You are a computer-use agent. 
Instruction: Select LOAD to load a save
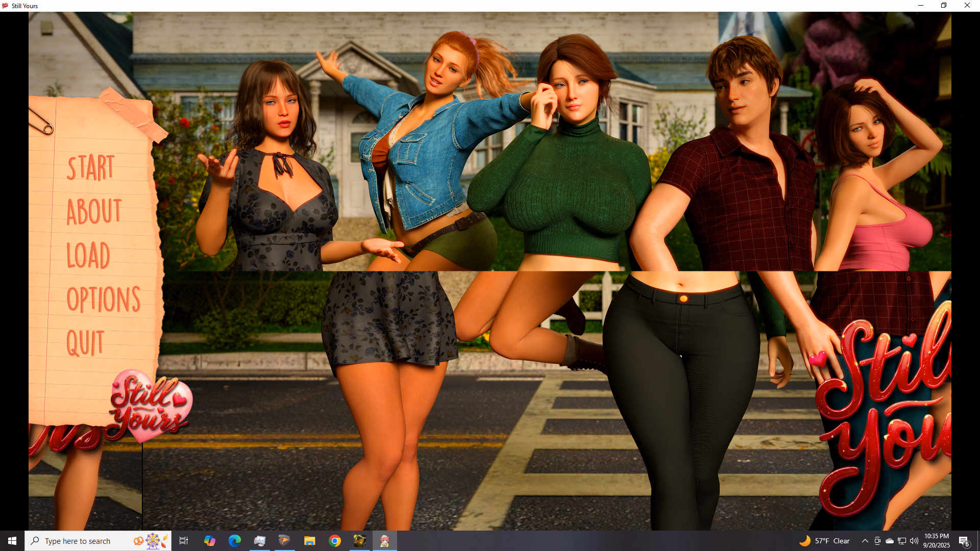[x=88, y=256]
